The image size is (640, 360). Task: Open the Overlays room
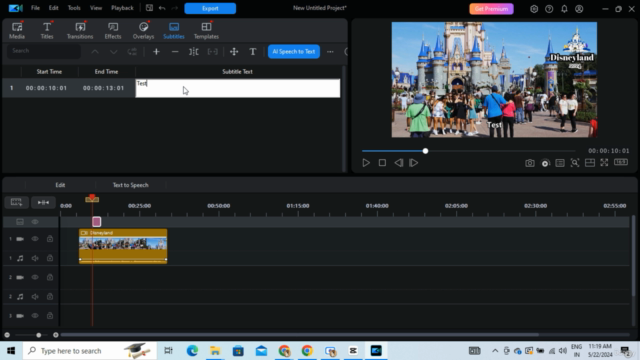(143, 31)
